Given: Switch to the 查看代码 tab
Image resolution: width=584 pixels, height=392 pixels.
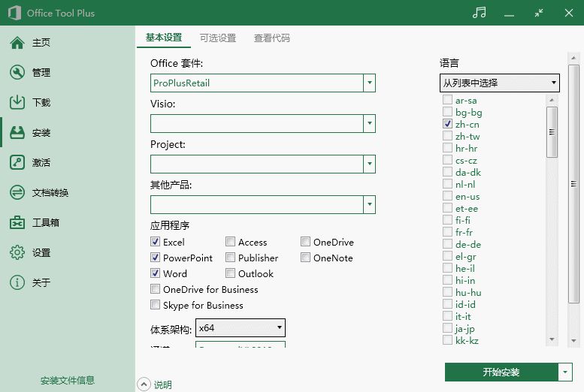Looking at the screenshot, I should (x=272, y=38).
